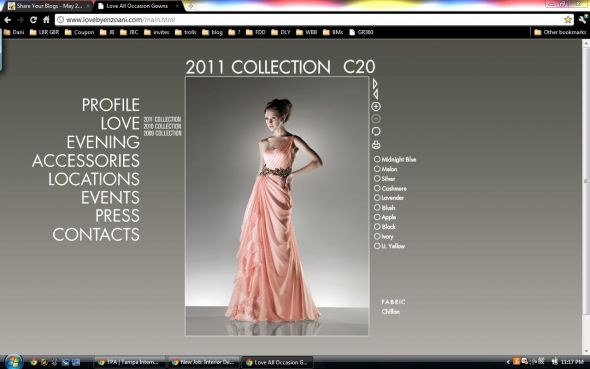This screenshot has height=369, width=590.
Task: Open the PROFILE menu item
Action: pyautogui.click(x=111, y=105)
